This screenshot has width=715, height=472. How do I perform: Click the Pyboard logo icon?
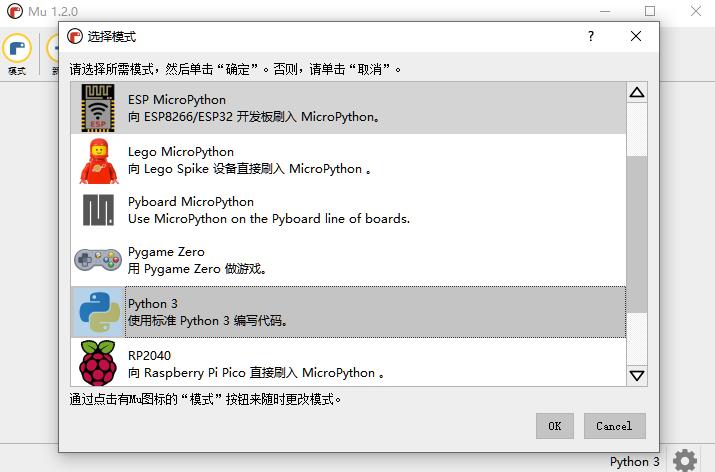coord(98,210)
